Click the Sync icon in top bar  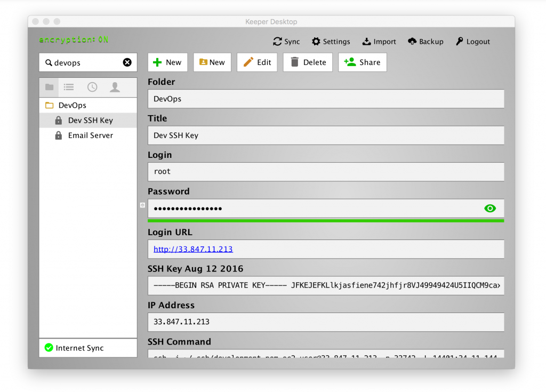click(277, 42)
